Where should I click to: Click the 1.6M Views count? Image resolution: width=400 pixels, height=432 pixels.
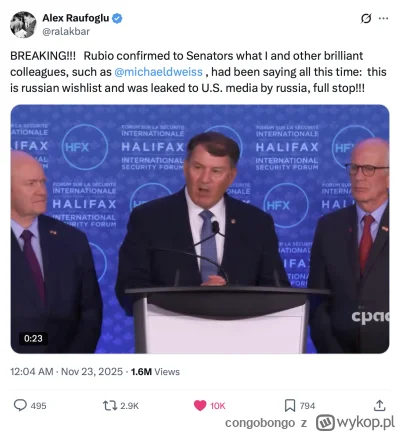pyautogui.click(x=155, y=372)
